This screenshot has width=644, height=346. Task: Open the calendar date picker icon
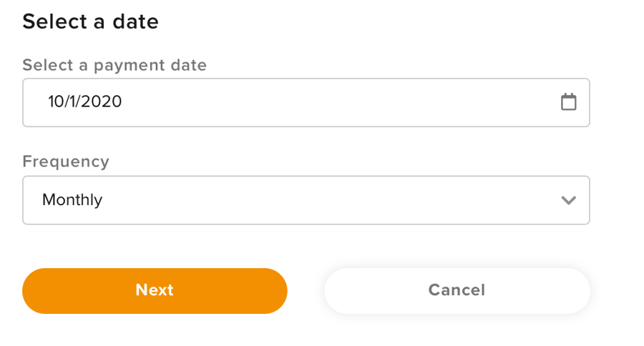click(568, 102)
